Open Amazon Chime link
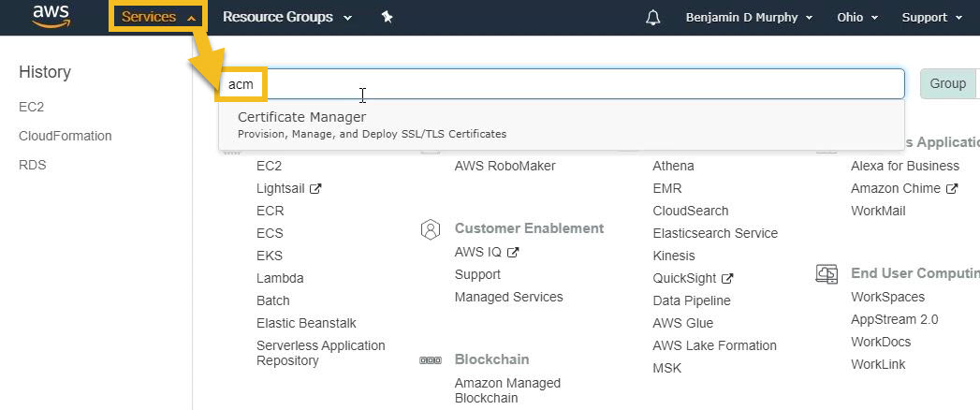Screen dimensions: 980x410 point(895,188)
